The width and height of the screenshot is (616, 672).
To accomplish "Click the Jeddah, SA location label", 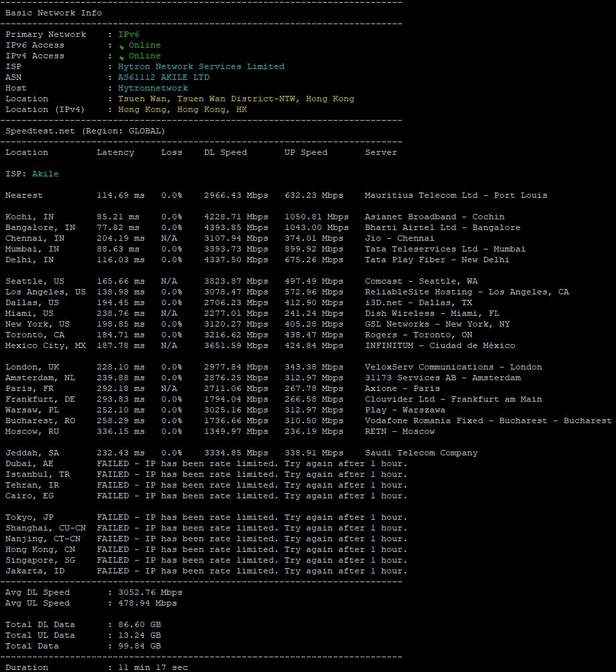I will pyautogui.click(x=32, y=452).
